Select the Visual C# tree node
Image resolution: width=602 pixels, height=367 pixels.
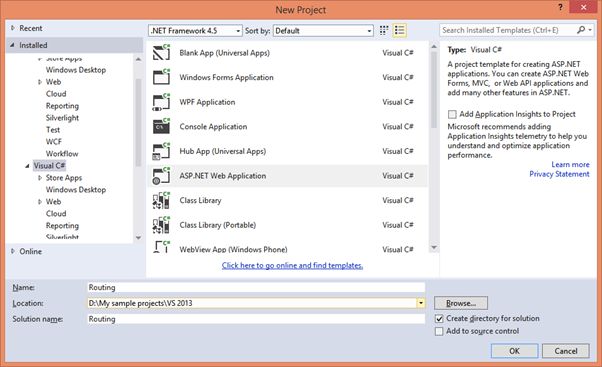pos(50,166)
